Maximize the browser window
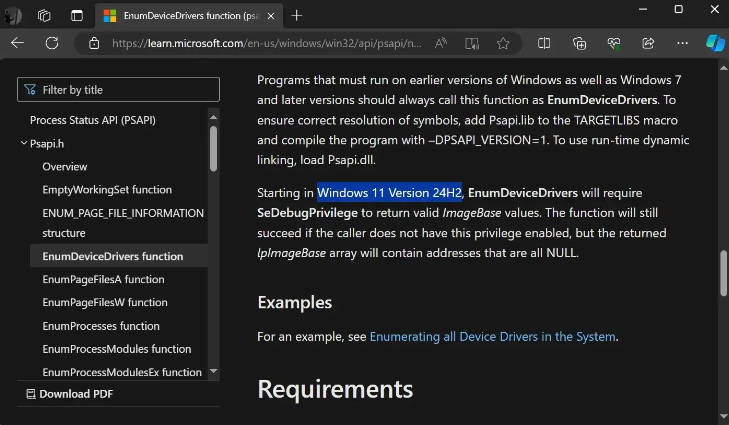 click(679, 9)
